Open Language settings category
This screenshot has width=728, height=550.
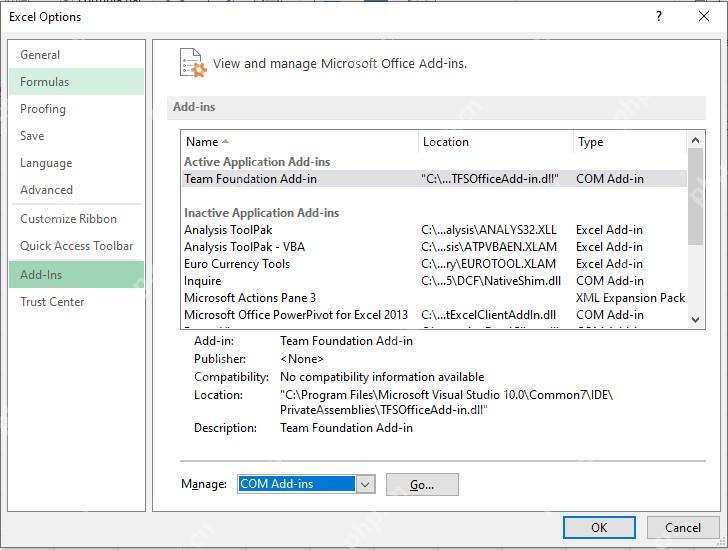coord(76,162)
